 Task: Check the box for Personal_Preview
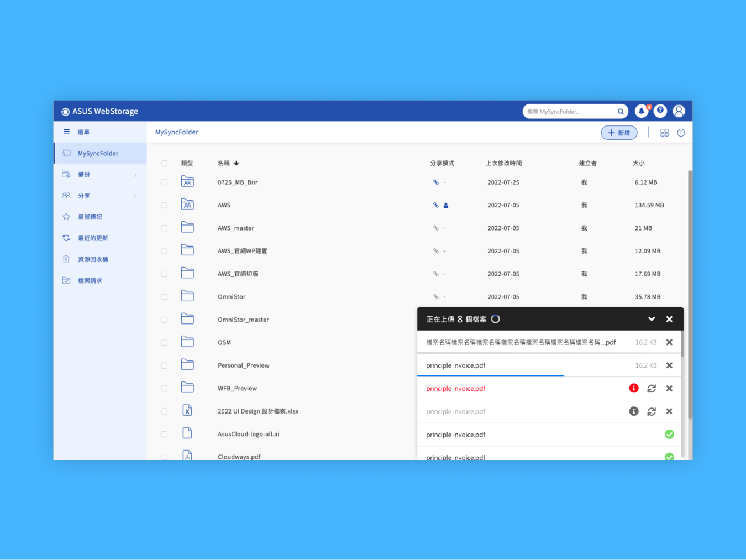164,365
